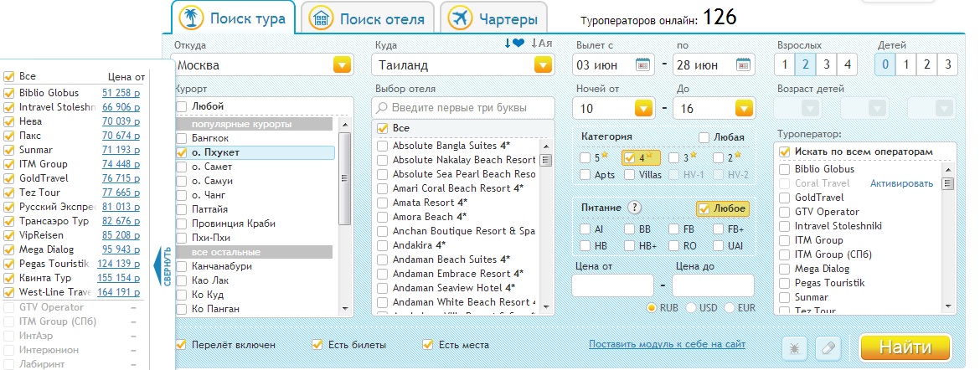Viewport: 980px width, 370px height.
Task: Open the calendar for departure date from
Action: coord(642,64)
